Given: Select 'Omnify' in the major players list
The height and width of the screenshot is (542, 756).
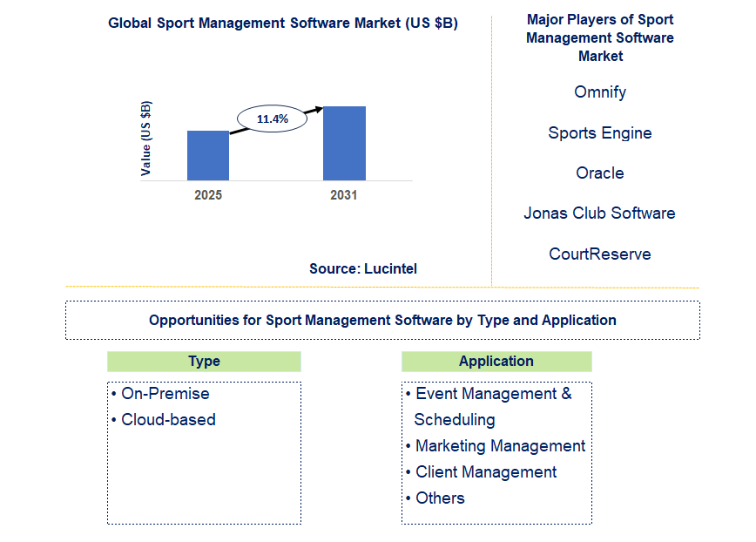Looking at the screenshot, I should pyautogui.click(x=600, y=91).
